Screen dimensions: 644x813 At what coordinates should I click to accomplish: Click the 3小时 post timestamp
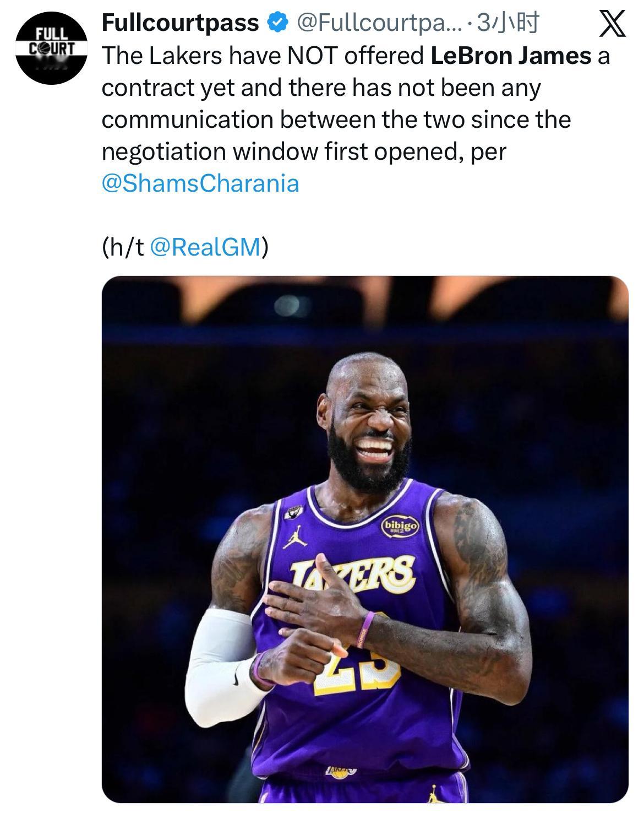(x=508, y=23)
